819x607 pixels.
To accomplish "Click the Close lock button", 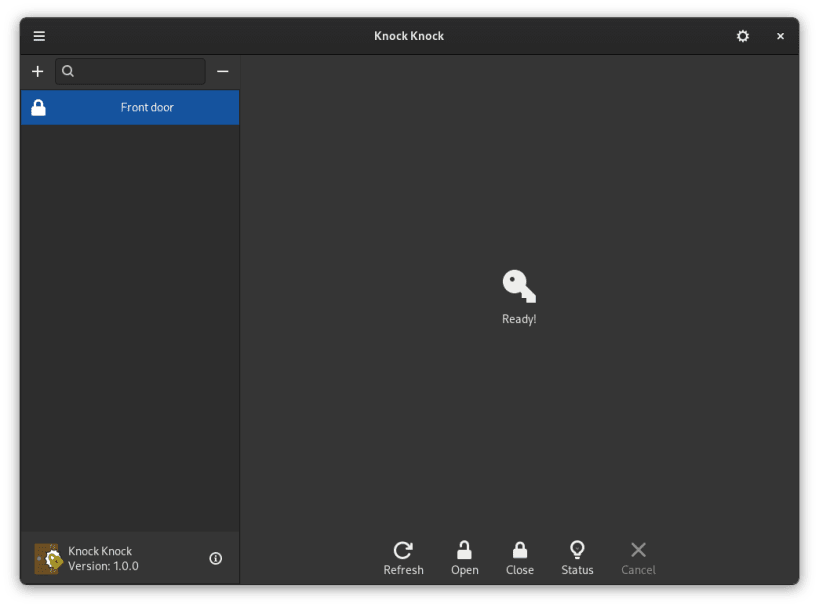I will [x=520, y=558].
